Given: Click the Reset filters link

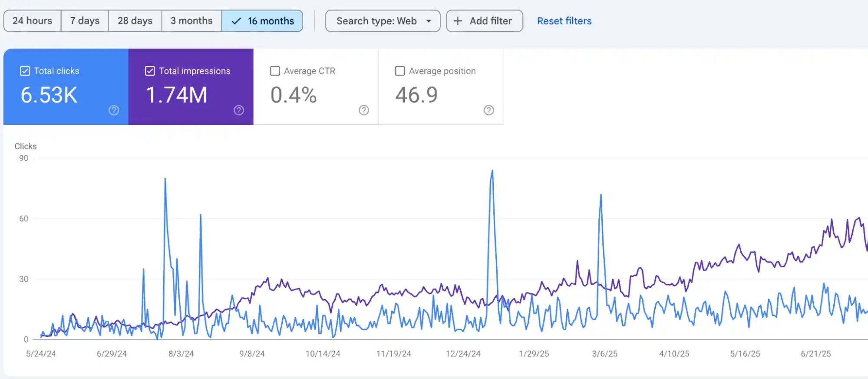Looking at the screenshot, I should (564, 21).
